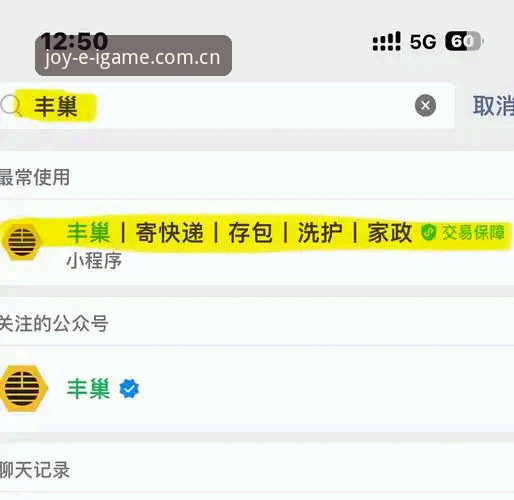Select the 最常使用 section header
Screen dimensions: 514x500
coord(35,177)
